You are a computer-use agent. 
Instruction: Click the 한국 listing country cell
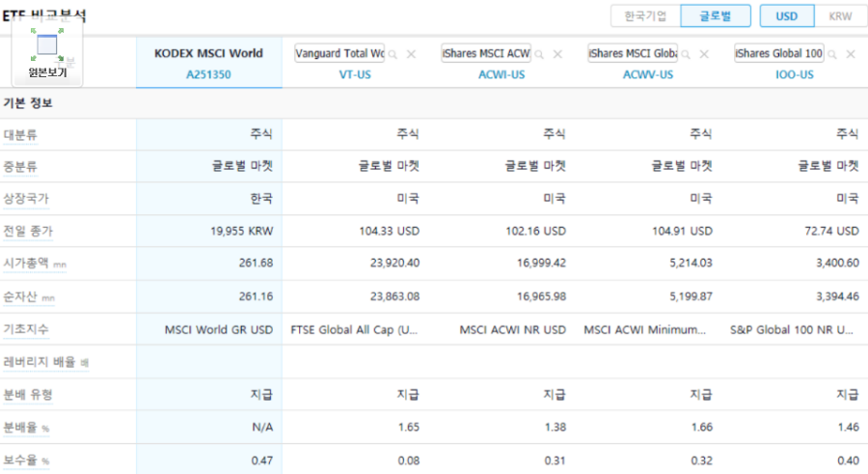coord(261,199)
